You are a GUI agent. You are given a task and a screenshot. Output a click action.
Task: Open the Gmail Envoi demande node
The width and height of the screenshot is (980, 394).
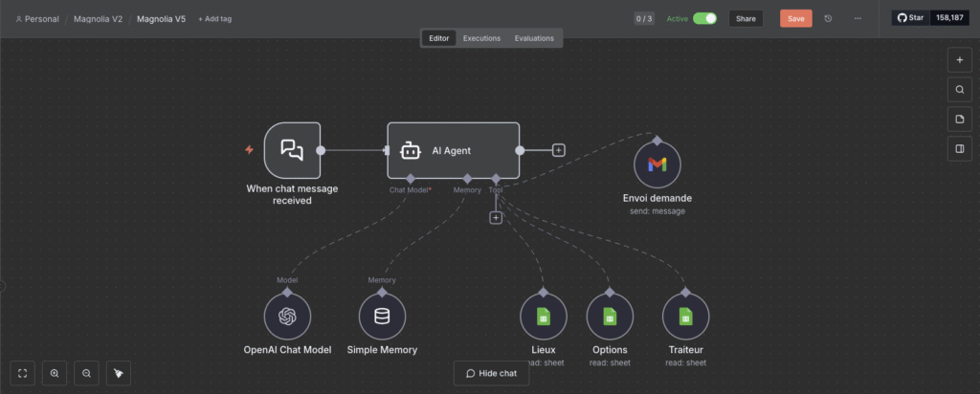[657, 164]
